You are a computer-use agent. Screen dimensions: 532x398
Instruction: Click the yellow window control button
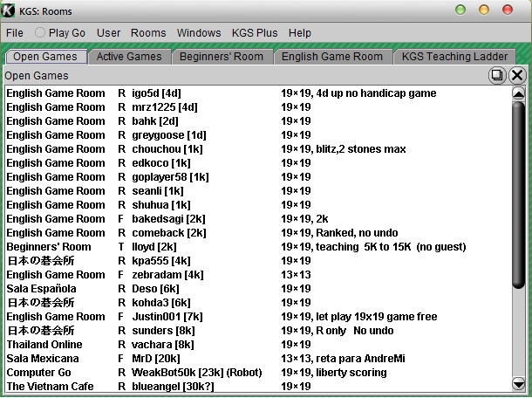coord(484,10)
